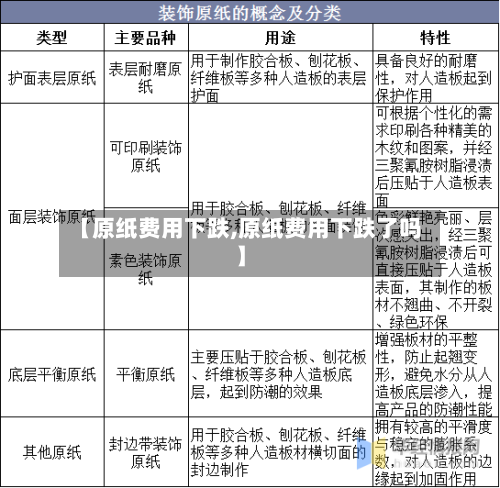The image size is (500, 488).
Task: Click the cell starting 拥有较高的平滑度
Action: 435,452
